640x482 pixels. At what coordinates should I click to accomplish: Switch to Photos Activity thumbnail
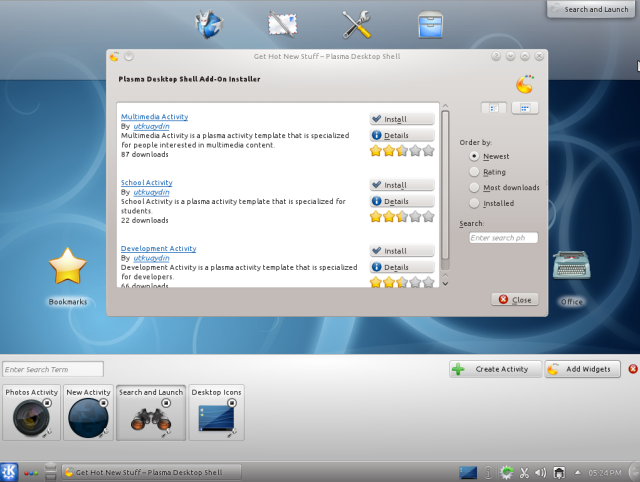(x=31, y=413)
